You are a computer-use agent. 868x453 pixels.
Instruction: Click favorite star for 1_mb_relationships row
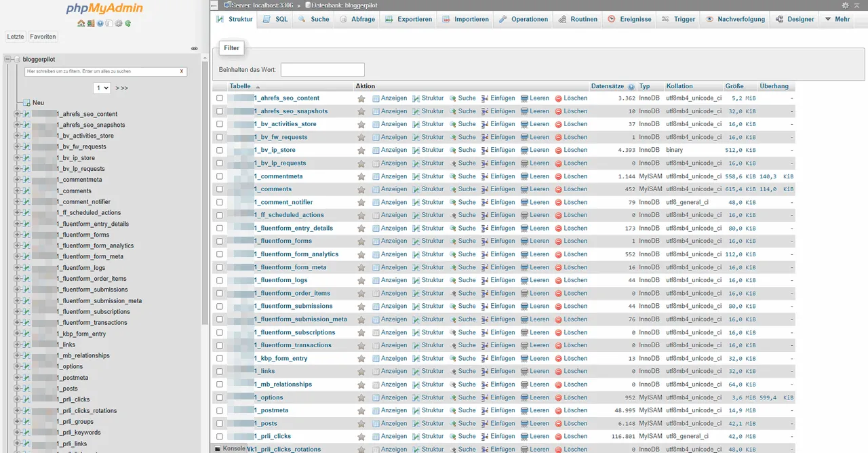pyautogui.click(x=361, y=385)
